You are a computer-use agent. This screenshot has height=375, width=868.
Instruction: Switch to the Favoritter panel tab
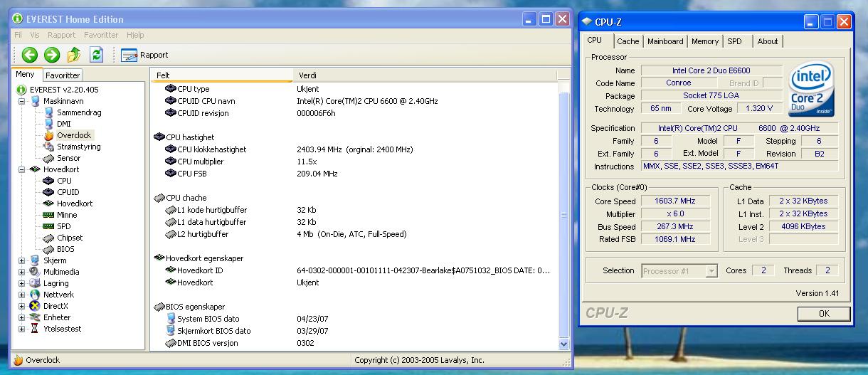[63, 75]
